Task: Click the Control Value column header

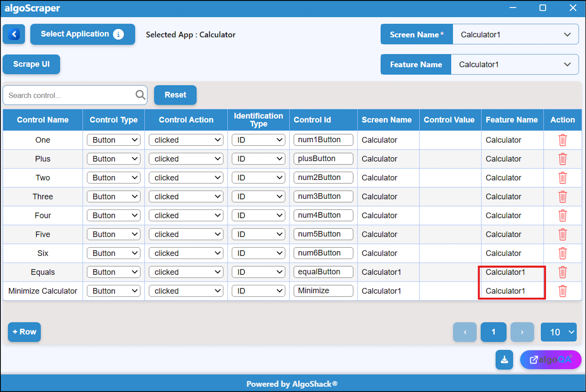Action: [450, 120]
